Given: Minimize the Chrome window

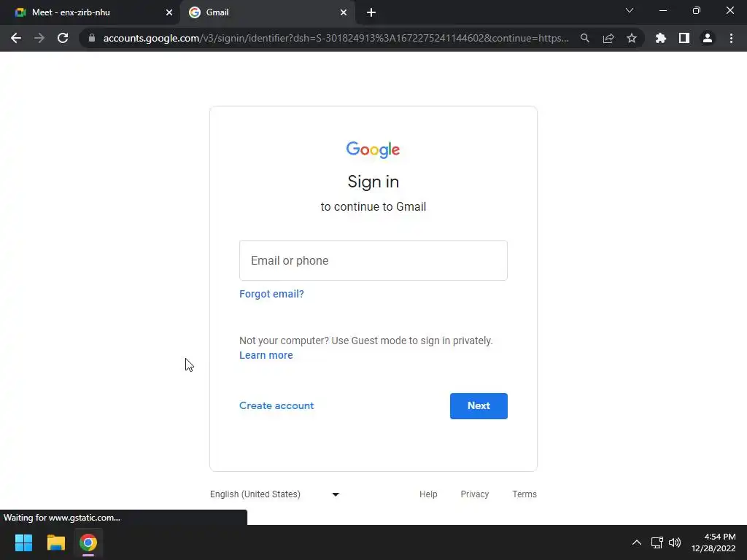Looking at the screenshot, I should [x=662, y=10].
